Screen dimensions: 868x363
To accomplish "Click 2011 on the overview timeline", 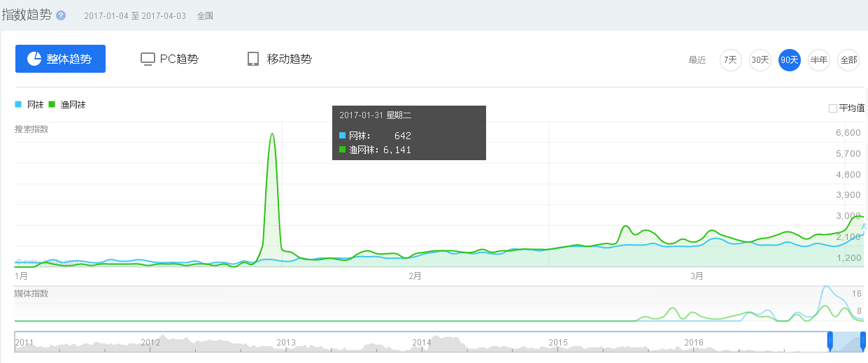I will [x=24, y=343].
